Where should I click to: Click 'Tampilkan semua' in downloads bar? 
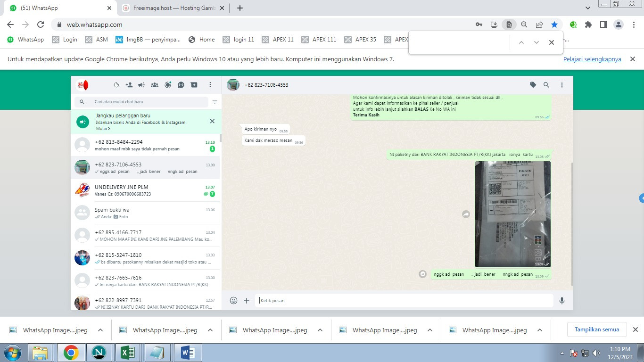pos(597,329)
